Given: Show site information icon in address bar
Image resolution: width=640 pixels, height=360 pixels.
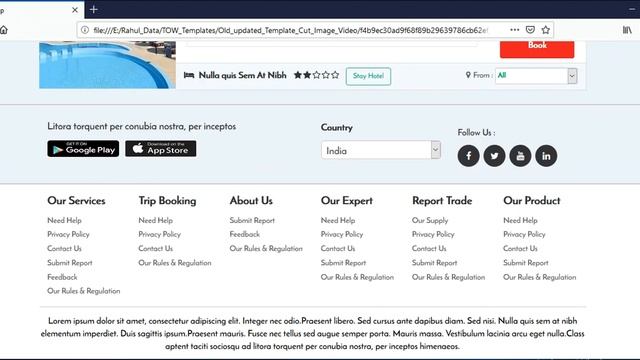Looking at the screenshot, I should click(84, 30).
